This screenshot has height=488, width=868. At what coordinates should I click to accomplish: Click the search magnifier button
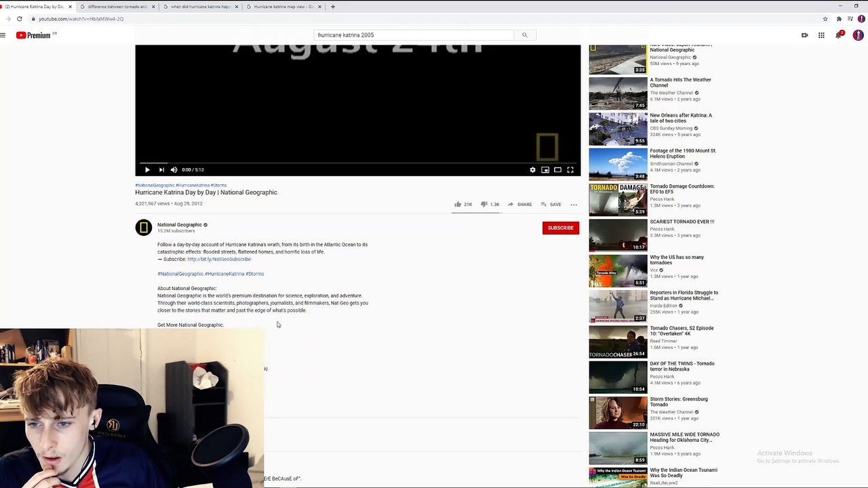pos(524,35)
